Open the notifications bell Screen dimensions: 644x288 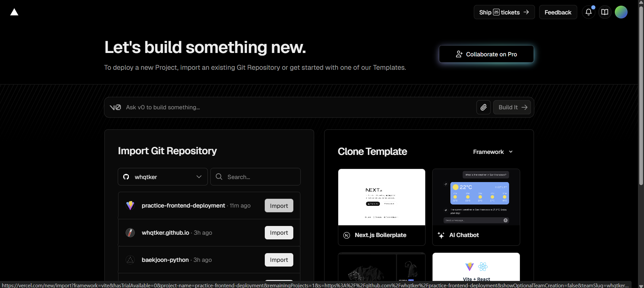pos(589,12)
